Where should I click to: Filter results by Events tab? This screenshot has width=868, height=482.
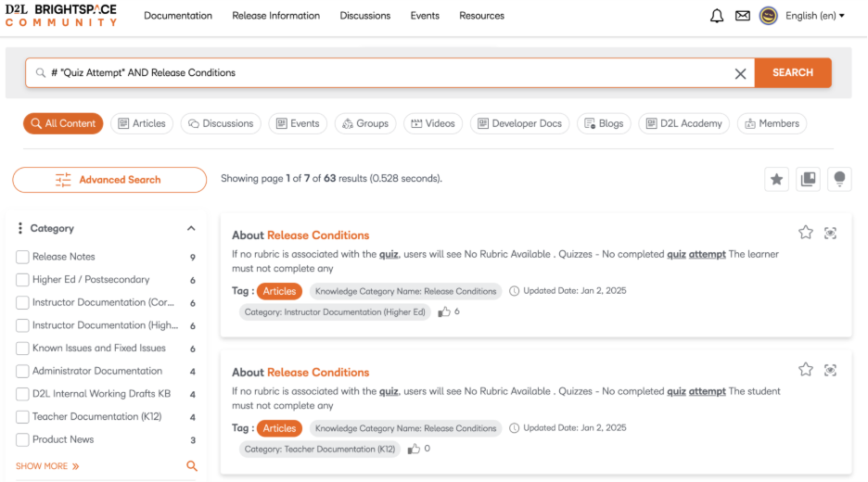pos(298,123)
